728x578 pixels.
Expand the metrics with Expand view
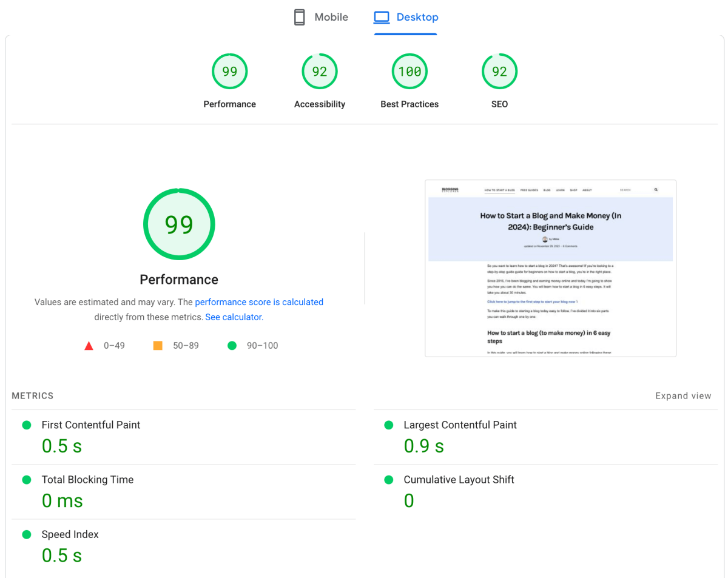683,395
